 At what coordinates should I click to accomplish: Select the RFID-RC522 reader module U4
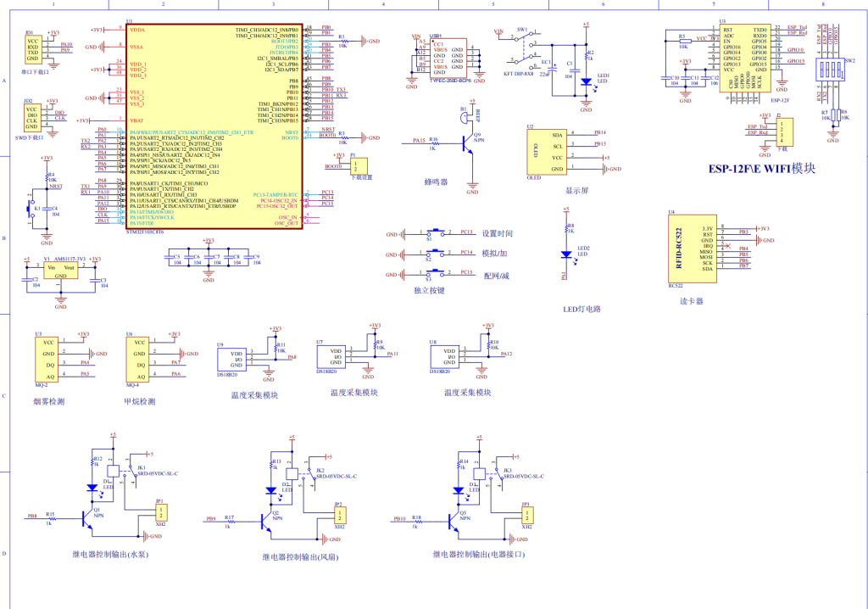point(692,248)
